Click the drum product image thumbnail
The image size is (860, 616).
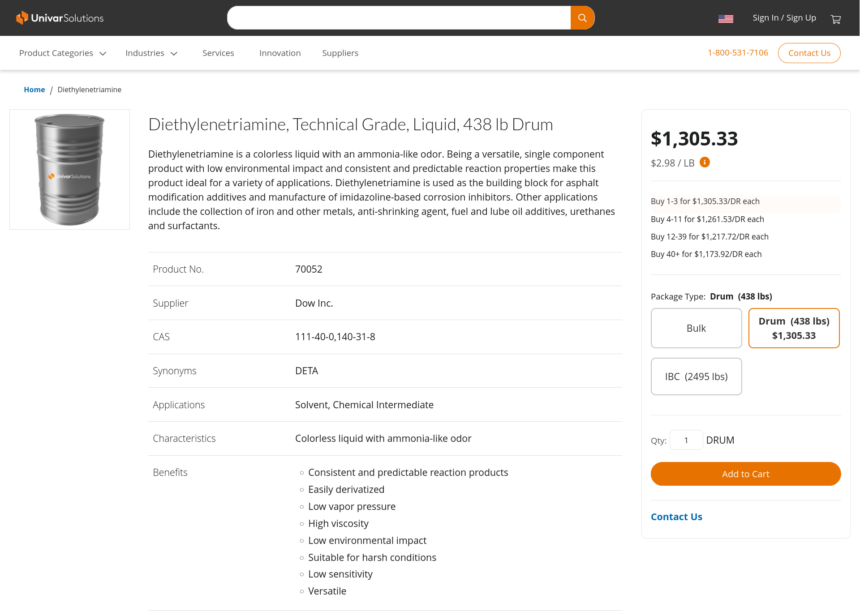(x=69, y=169)
